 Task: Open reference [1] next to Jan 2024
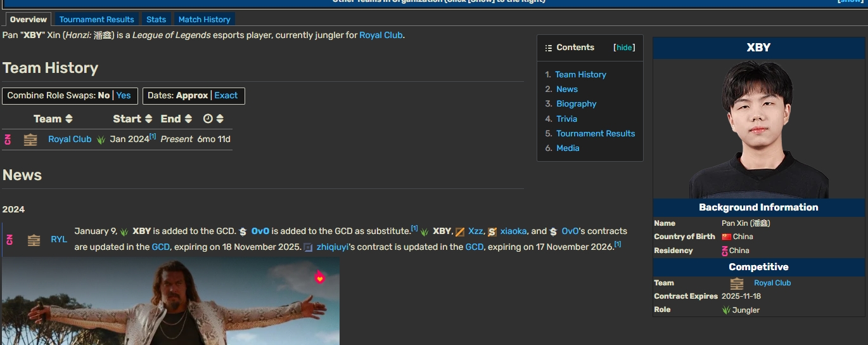coord(153,136)
